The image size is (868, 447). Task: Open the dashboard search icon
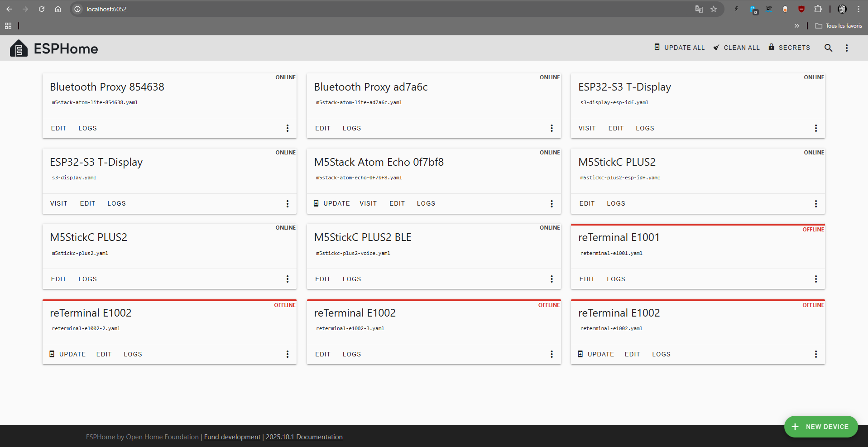(x=828, y=48)
